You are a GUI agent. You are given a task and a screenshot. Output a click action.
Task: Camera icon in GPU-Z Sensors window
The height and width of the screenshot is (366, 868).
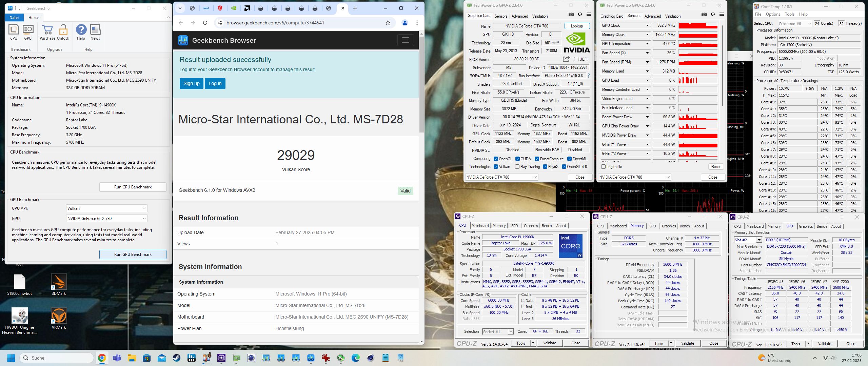click(x=704, y=15)
